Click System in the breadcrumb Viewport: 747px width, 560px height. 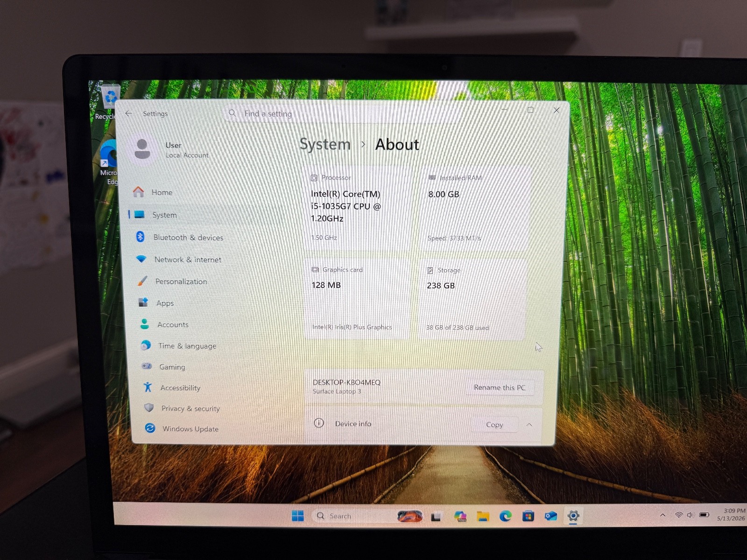(325, 145)
